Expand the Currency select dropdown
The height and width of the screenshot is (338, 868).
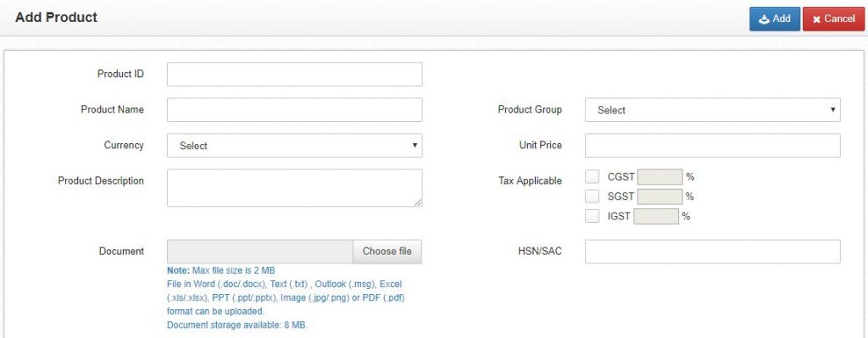[x=294, y=146]
